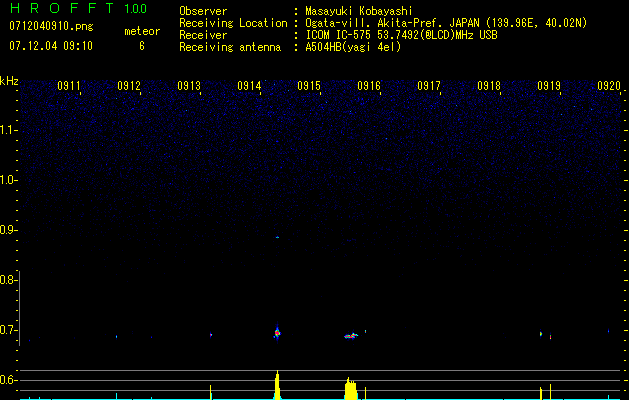629x400 pixels.
Task: Click the faint harmonic spot near 0.9 kHz
Action: [x=277, y=237]
